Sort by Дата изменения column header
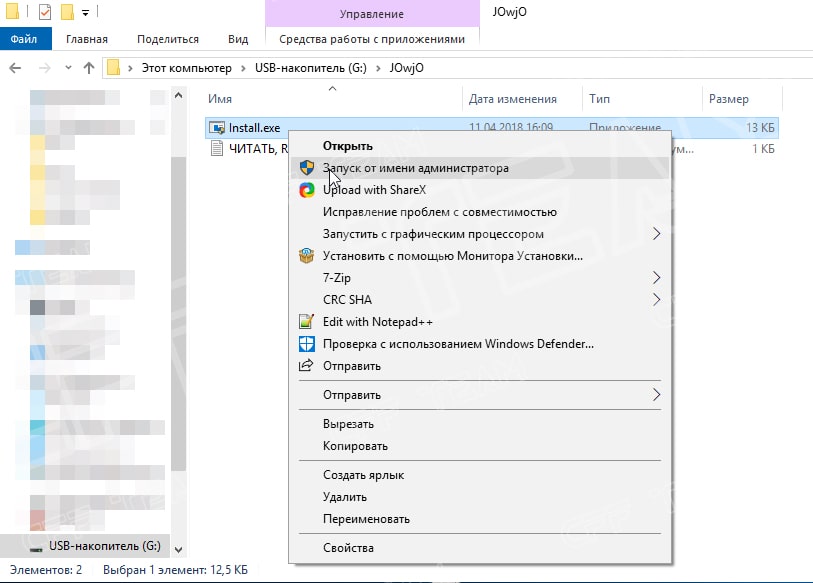This screenshot has width=813, height=583. [x=522, y=99]
